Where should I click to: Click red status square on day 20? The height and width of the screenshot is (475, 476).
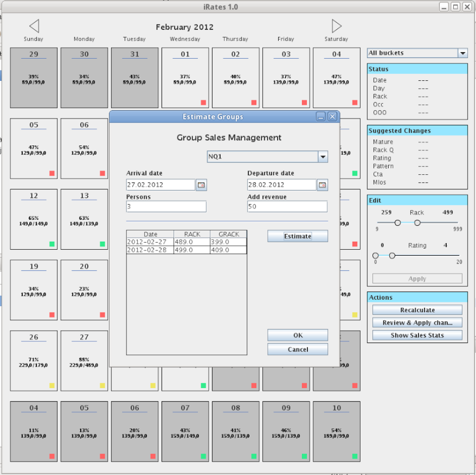tap(102, 315)
